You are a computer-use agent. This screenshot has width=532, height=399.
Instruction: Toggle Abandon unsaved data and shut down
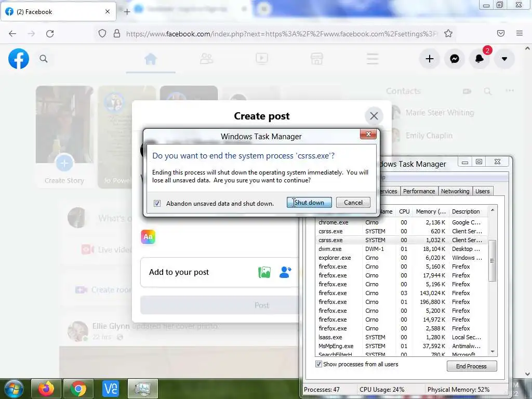(x=157, y=203)
